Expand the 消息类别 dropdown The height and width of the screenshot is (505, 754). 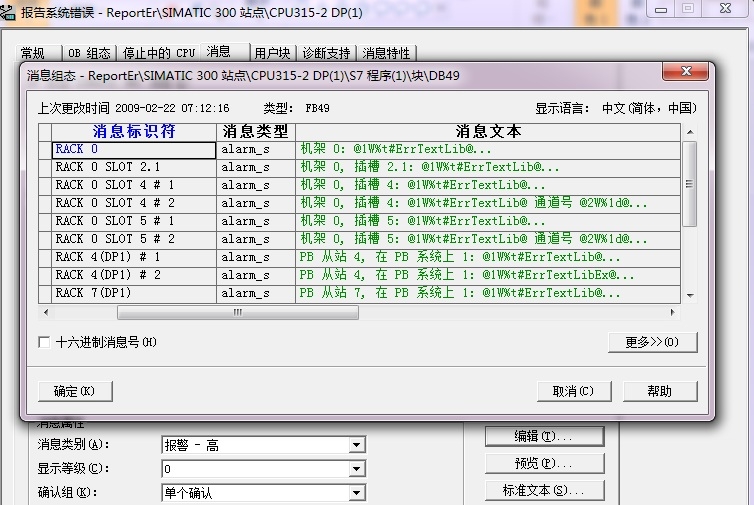click(x=356, y=445)
